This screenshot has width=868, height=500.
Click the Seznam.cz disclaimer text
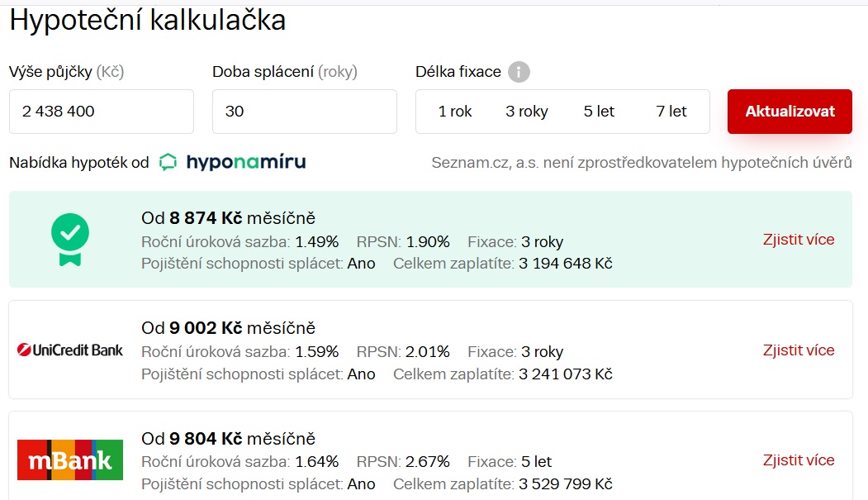coord(641,163)
